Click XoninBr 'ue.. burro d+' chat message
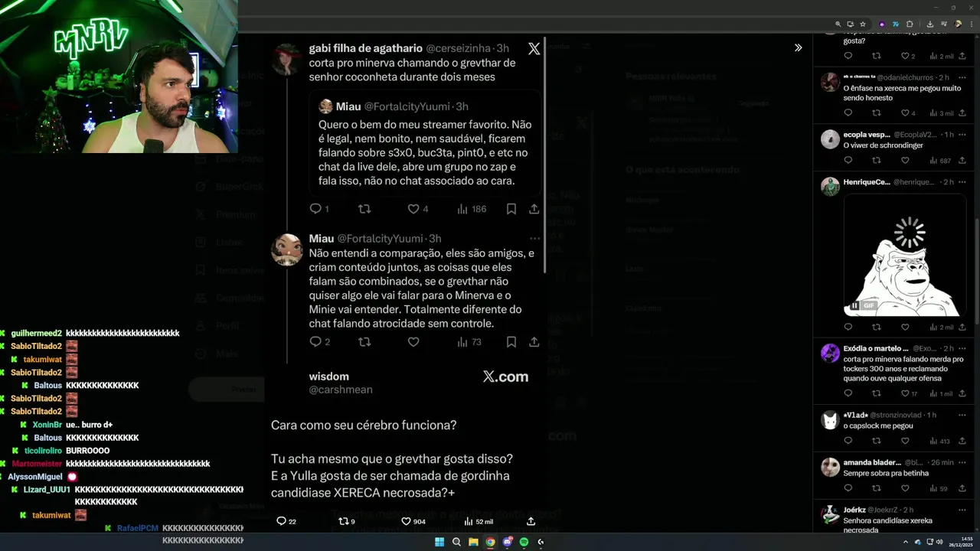The height and width of the screenshot is (551, 980). click(90, 425)
